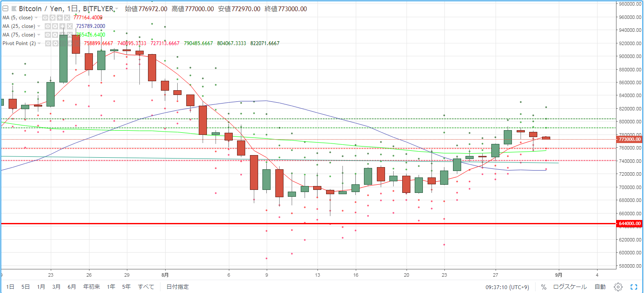Screen dimensions: 644x293
Task: Remove the MA (5, close) indicator
Action: click(x=67, y=18)
